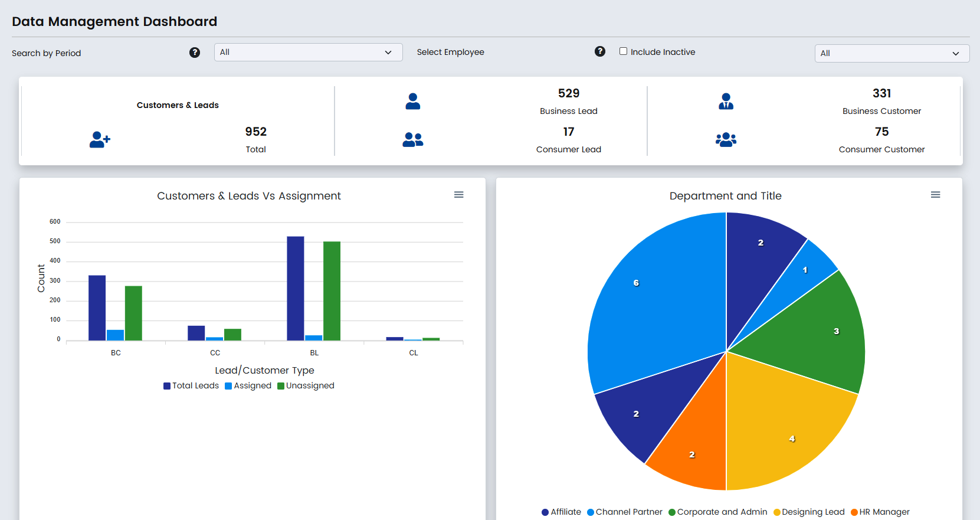Viewport: 980px width, 520px height.
Task: Click the help icon beside Select Employee
Action: (600, 51)
